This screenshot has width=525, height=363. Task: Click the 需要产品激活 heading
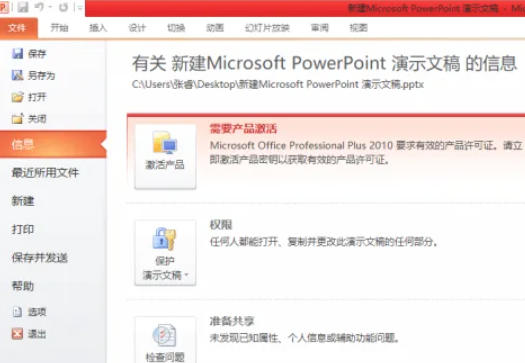(243, 129)
